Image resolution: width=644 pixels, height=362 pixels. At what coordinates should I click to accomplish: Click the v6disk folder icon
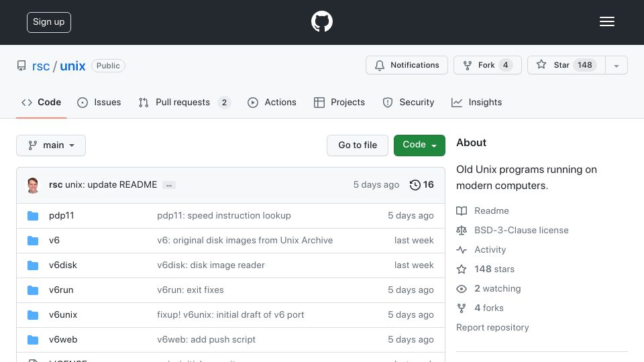33,265
